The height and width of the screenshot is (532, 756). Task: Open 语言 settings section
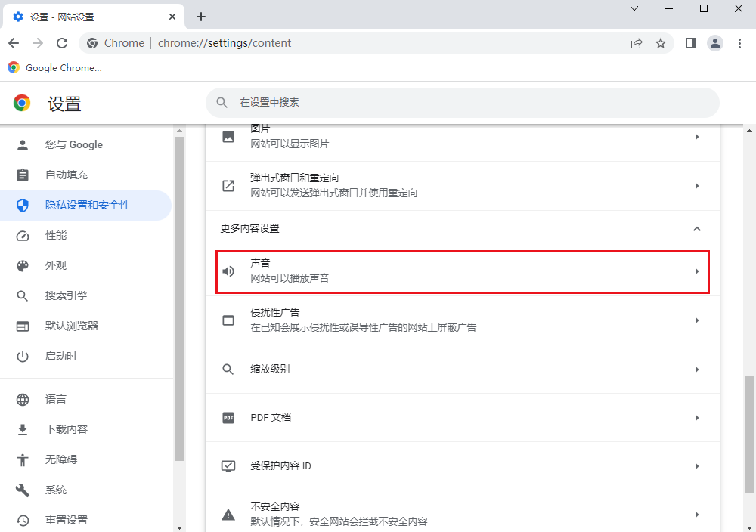click(x=86, y=400)
